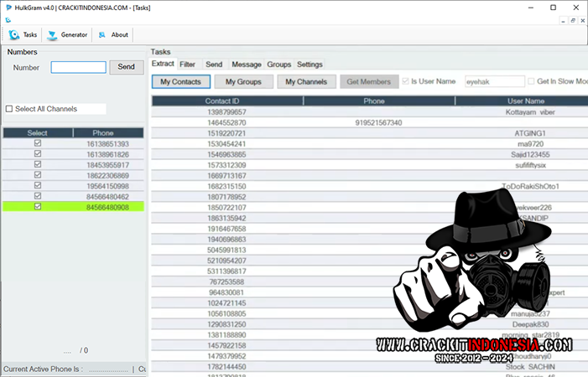Click the HulkGram app icon in title bar
588x377 pixels.
coord(8,7)
